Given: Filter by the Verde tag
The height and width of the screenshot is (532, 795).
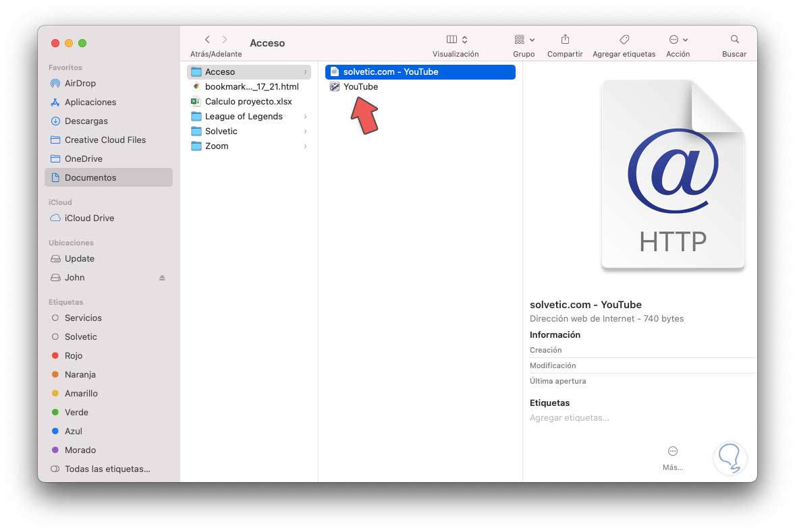Looking at the screenshot, I should pos(109,412).
